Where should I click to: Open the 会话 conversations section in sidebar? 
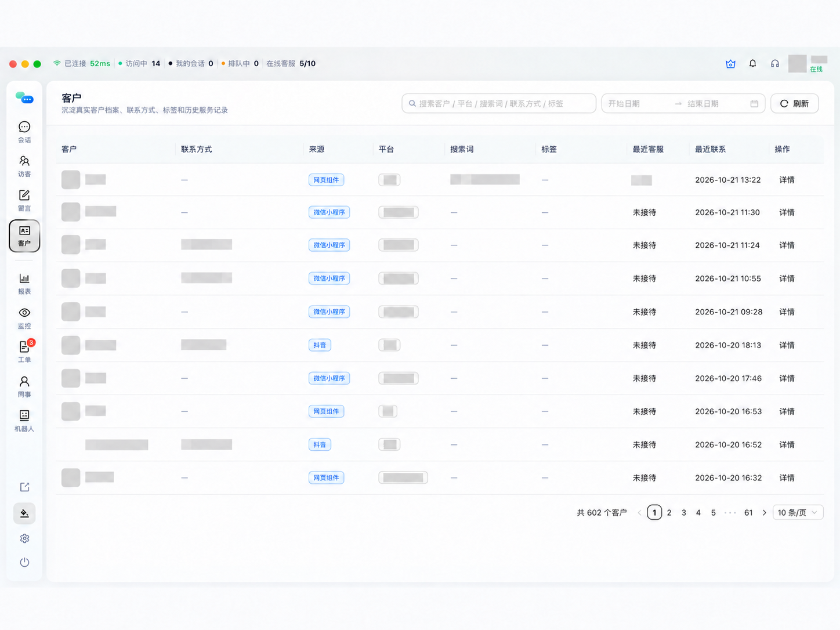24,132
